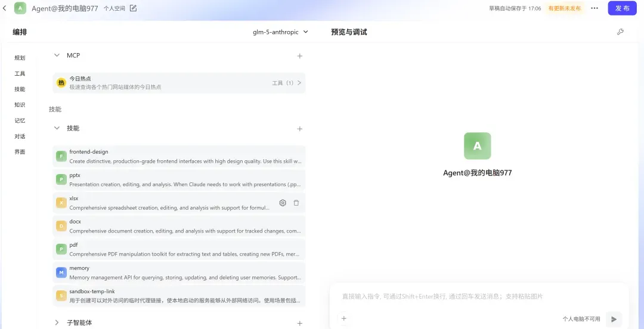Screen dimensions: 644x329
Task: Focus the chat instruction input field
Action: click(x=479, y=296)
